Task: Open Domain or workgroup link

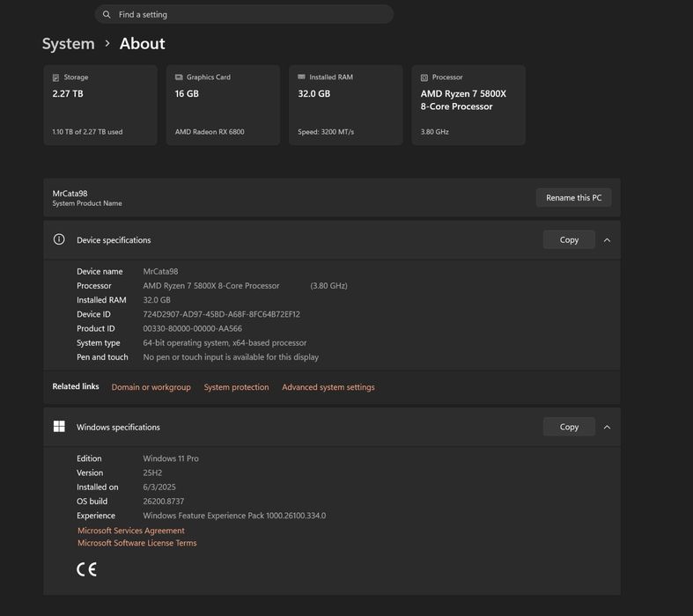Action: (x=151, y=387)
